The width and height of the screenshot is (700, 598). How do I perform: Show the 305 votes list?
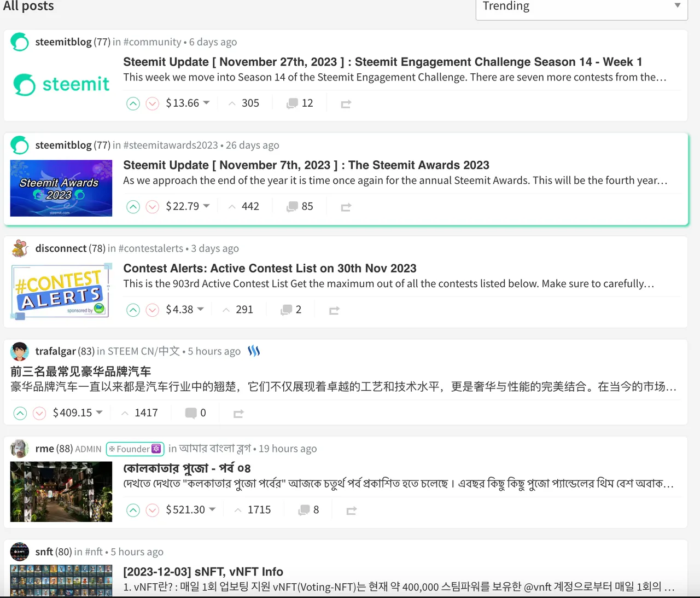click(x=244, y=103)
